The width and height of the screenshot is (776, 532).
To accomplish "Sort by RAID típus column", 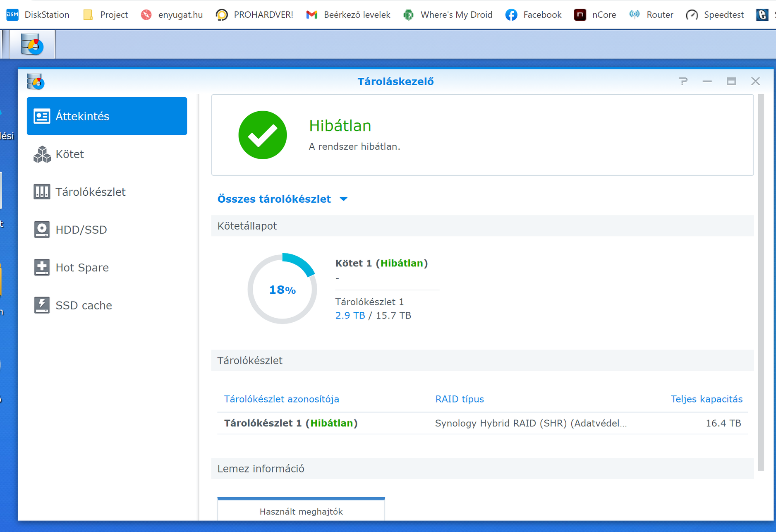I will tap(460, 399).
